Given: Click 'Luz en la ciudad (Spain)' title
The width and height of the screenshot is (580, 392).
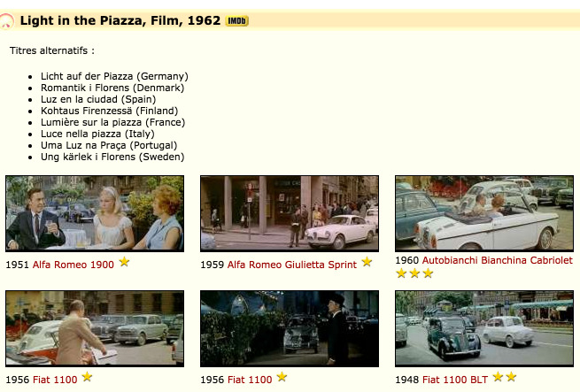Looking at the screenshot, I should (98, 99).
